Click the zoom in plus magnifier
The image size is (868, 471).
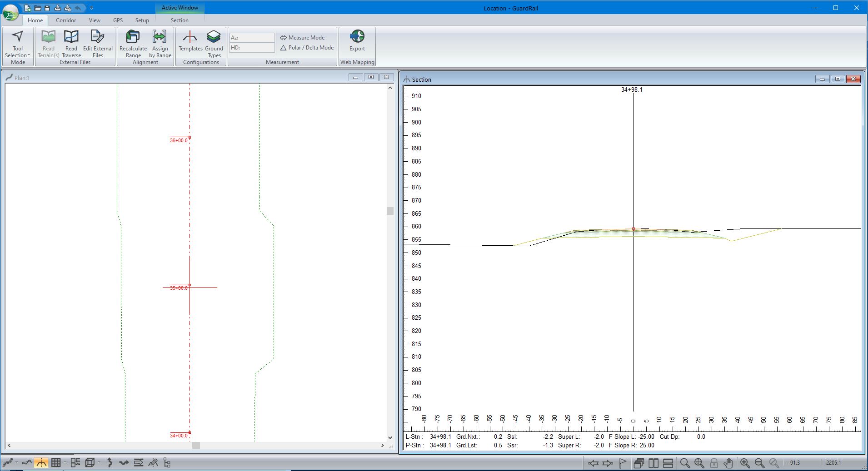click(745, 463)
